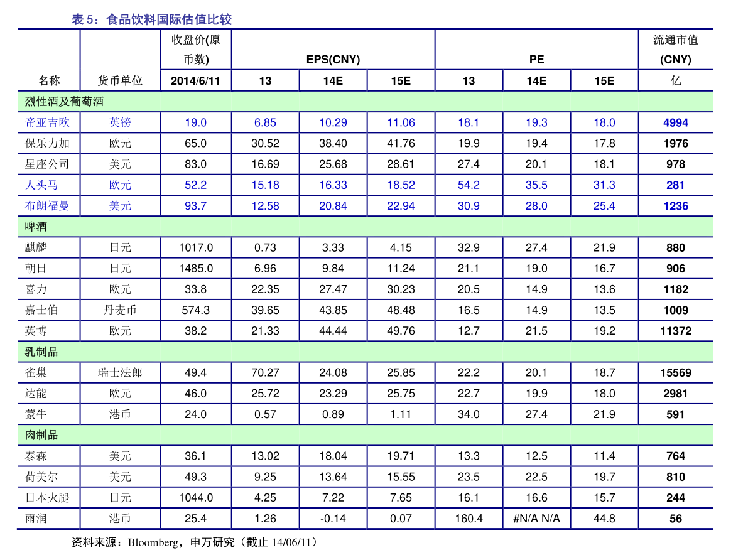Click the 烈性酒及葡萄酒 section row
This screenshot has width=748, height=560.
pos(366,102)
